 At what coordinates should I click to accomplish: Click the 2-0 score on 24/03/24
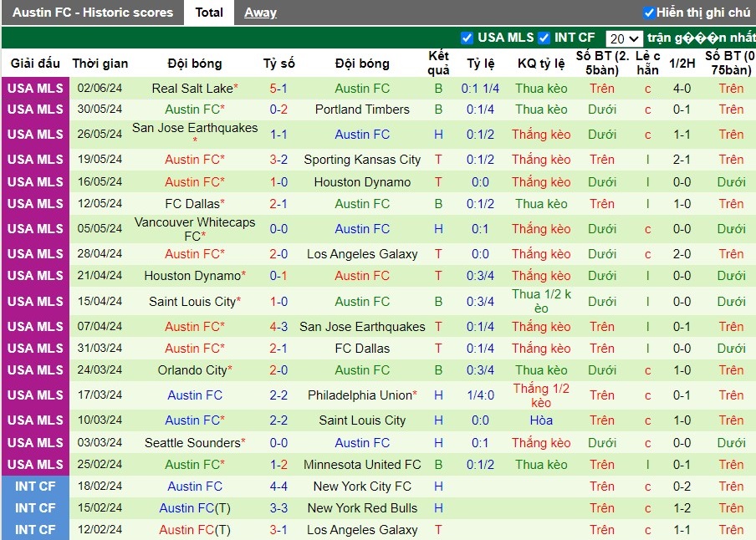(x=278, y=370)
